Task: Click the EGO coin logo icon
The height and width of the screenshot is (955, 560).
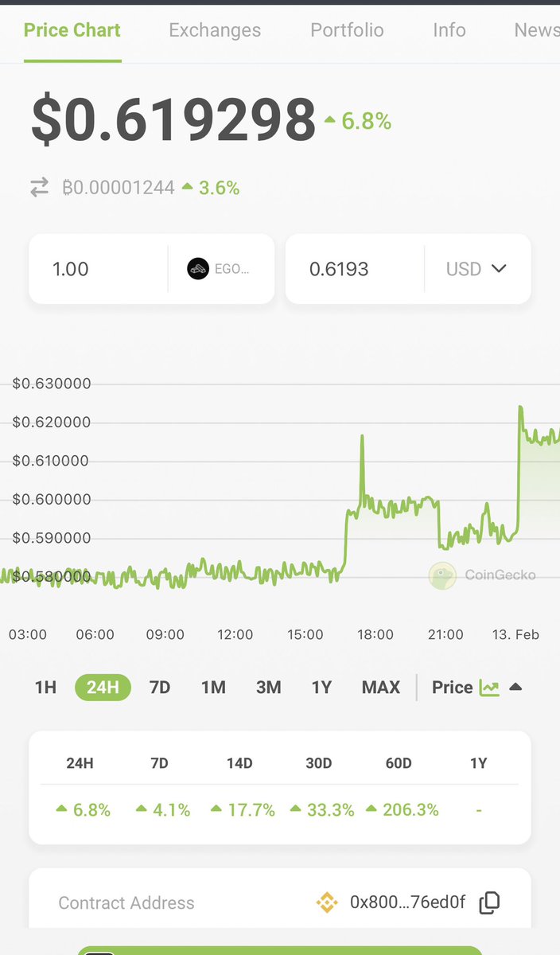Action: [x=197, y=269]
